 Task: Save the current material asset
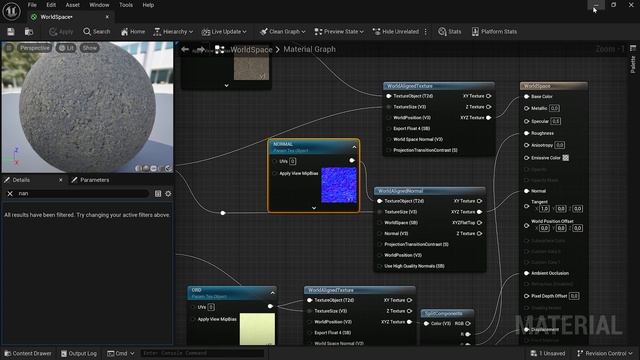[11, 31]
